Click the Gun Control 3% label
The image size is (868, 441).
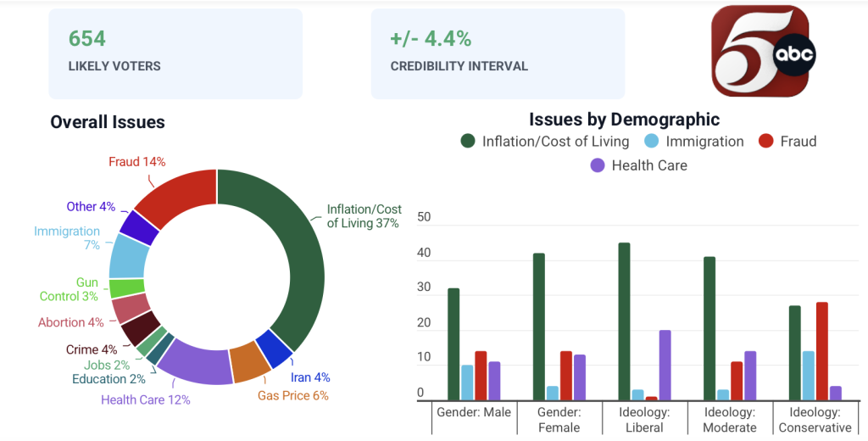pyautogui.click(x=69, y=289)
